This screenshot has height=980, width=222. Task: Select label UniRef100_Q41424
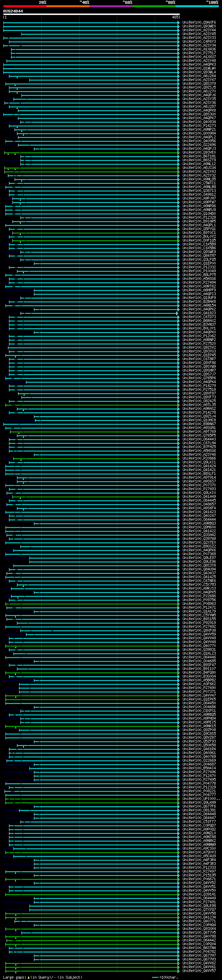[199, 466]
